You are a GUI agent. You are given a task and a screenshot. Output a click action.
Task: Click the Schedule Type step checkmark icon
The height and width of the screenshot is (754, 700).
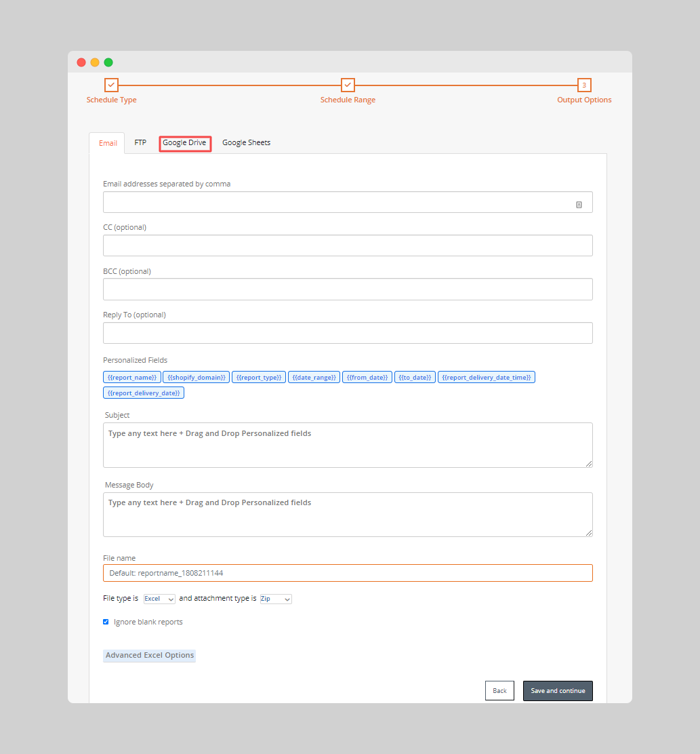click(x=111, y=85)
